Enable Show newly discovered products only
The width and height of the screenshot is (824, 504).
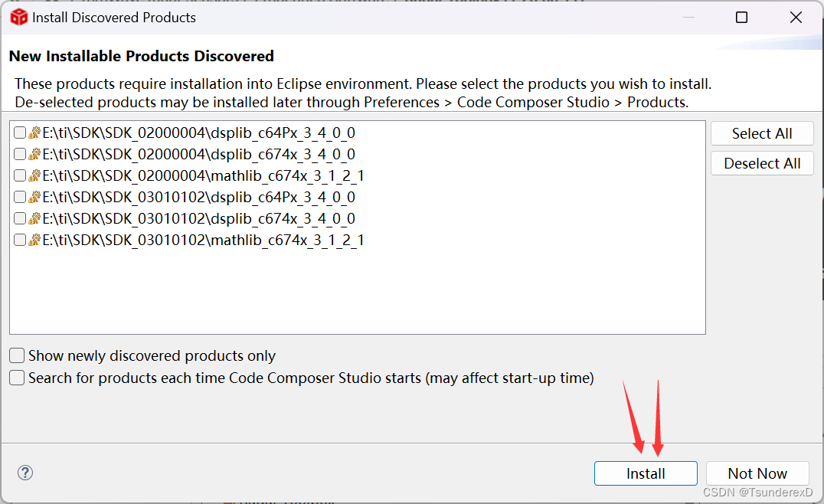[17, 356]
